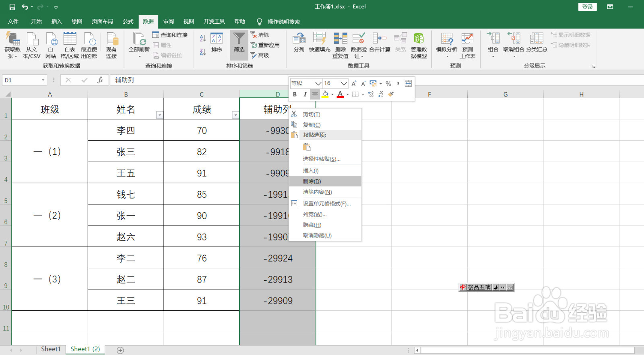Sort descending Z to A icon

click(x=203, y=52)
